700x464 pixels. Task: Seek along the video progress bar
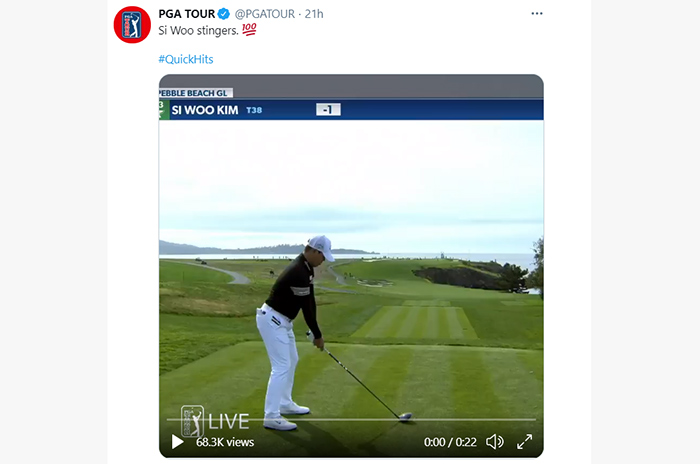[351, 420]
